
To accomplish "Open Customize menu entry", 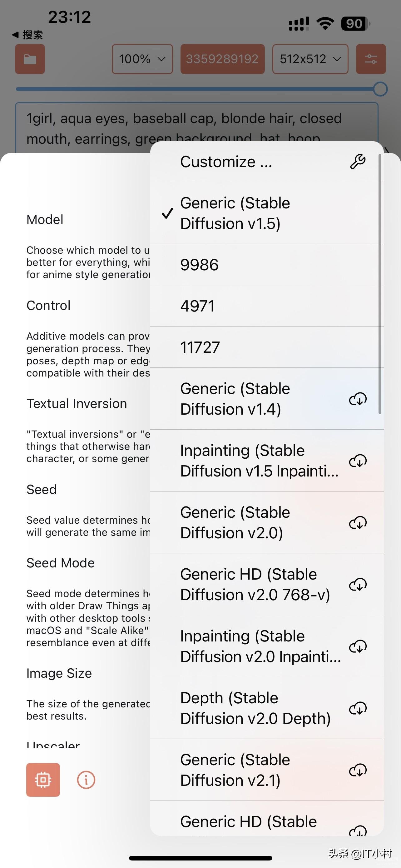I will pos(267,162).
